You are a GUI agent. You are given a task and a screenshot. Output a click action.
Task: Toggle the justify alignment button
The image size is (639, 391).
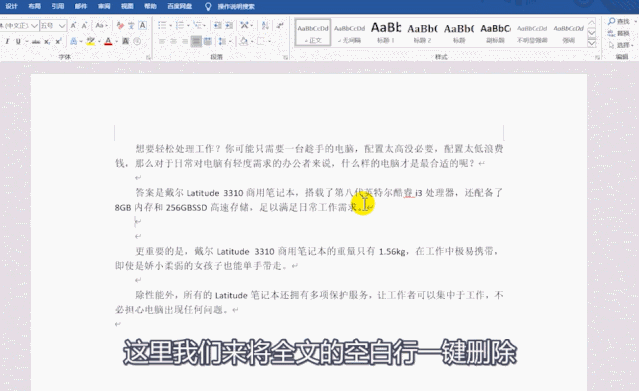click(196, 41)
